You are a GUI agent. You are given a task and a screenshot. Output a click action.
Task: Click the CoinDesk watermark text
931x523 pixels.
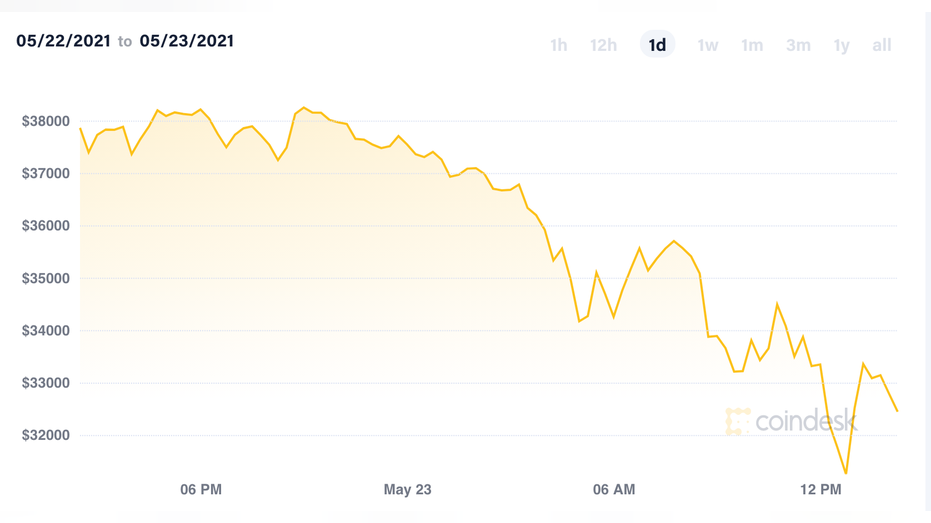pyautogui.click(x=807, y=421)
